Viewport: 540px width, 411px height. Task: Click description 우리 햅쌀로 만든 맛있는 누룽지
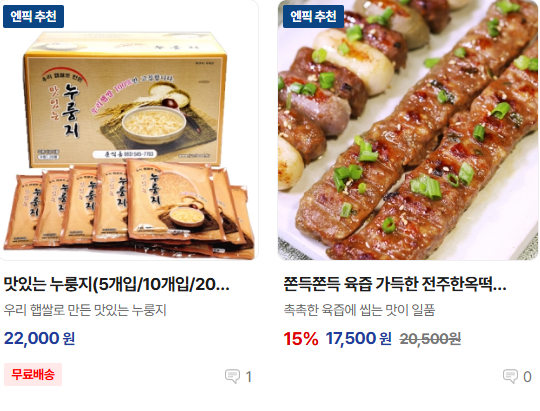pyautogui.click(x=85, y=310)
